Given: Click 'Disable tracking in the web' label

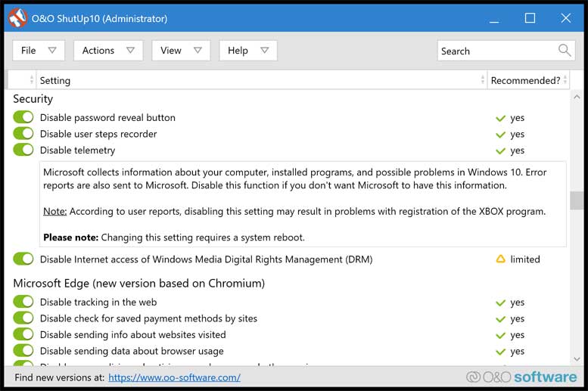Looking at the screenshot, I should click(98, 302).
